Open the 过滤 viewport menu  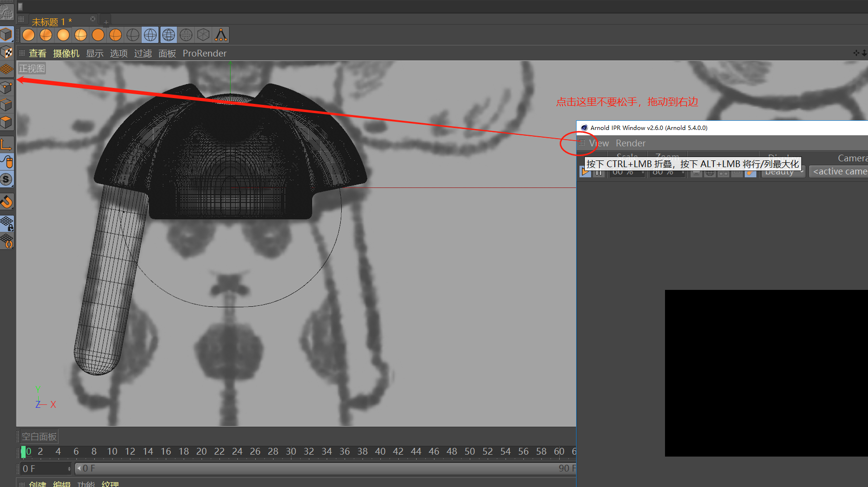(143, 53)
